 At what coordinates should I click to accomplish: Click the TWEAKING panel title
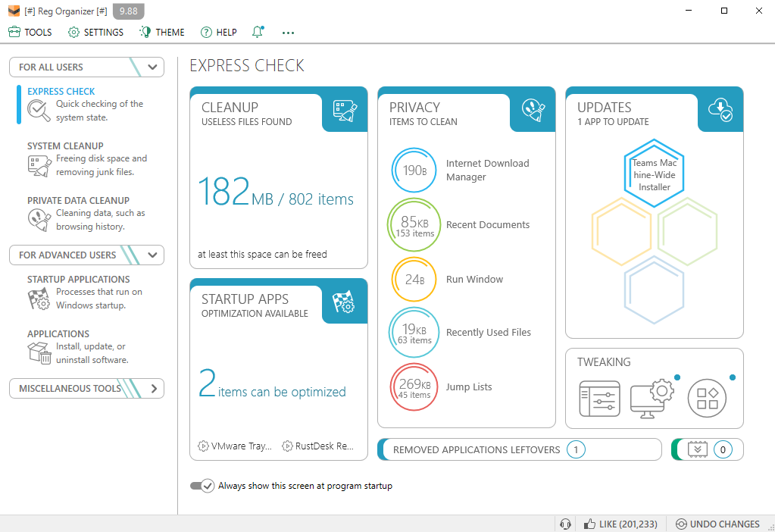coord(604,362)
